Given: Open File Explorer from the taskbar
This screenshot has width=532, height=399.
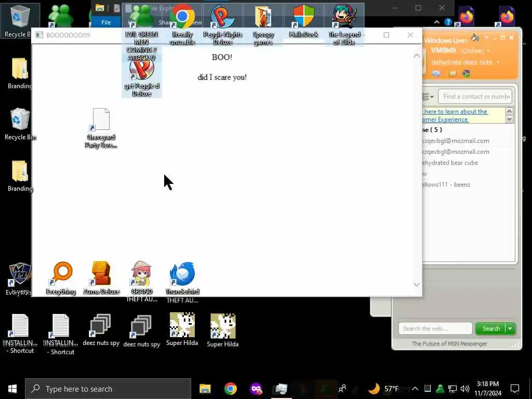Looking at the screenshot, I should coord(205,389).
